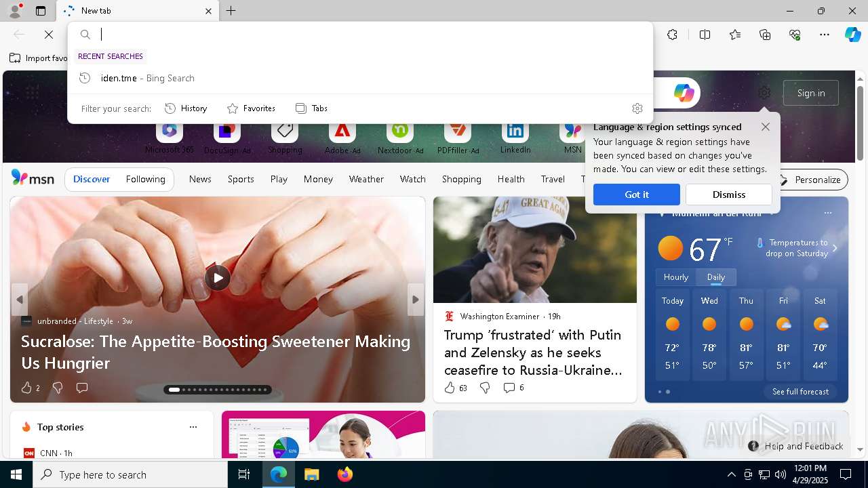868x488 pixels.
Task: Filter search by History
Action: pos(186,108)
